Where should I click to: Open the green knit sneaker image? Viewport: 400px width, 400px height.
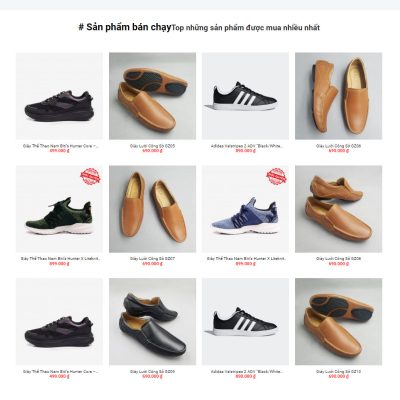pos(59,209)
